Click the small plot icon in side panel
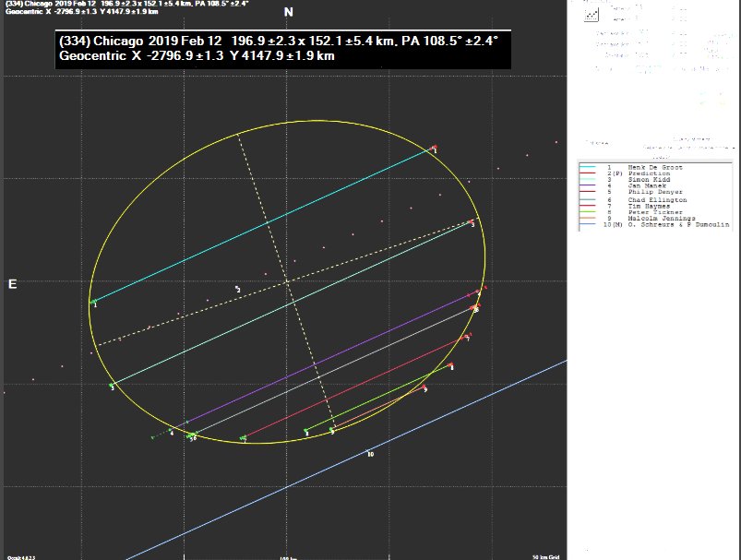Viewport: 741px width, 560px height. coord(592,14)
